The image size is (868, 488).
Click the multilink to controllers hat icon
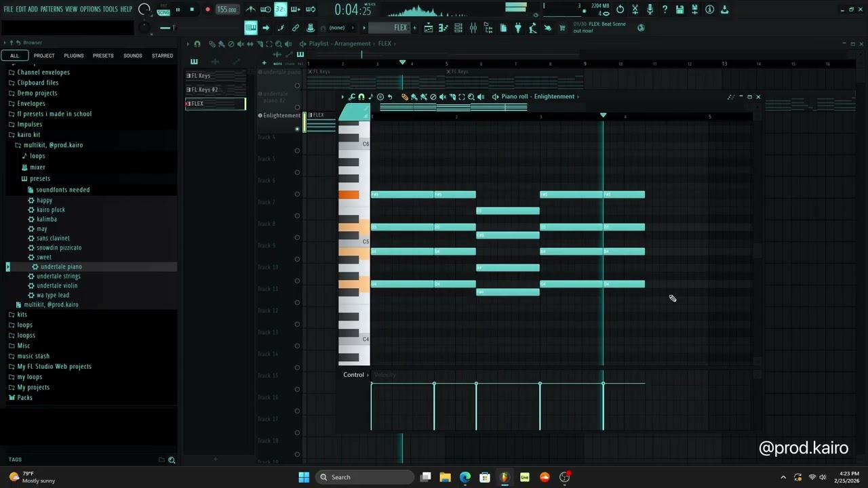(x=310, y=28)
